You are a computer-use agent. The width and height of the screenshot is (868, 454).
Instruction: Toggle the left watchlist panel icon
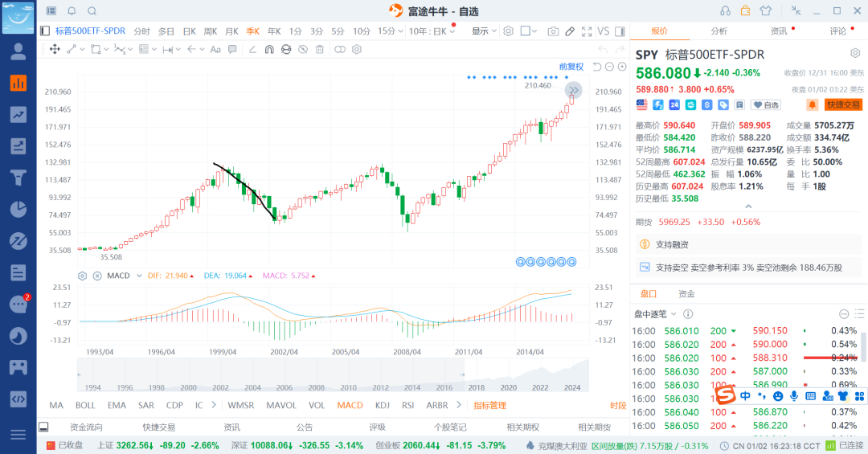45,31
